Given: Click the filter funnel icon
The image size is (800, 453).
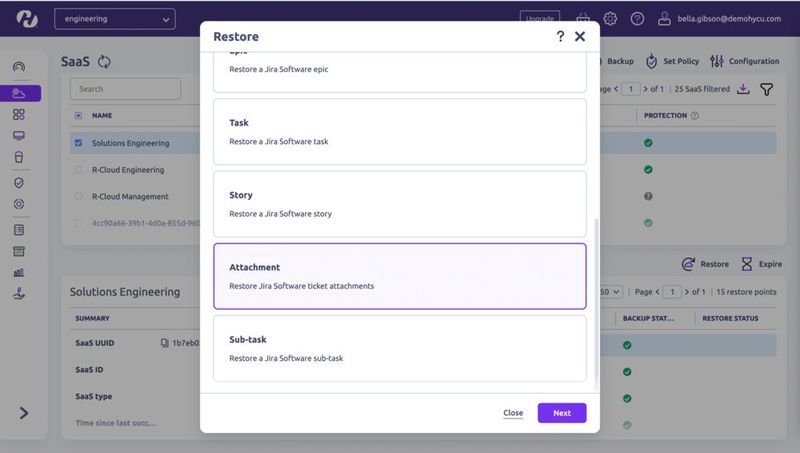Looking at the screenshot, I should [767, 89].
